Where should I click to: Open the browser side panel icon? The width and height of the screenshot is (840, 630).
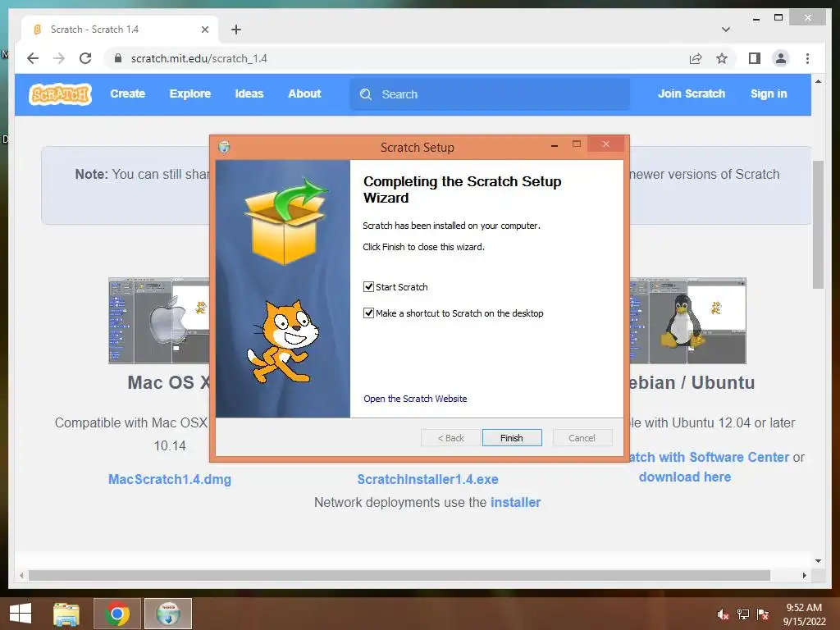click(x=755, y=58)
